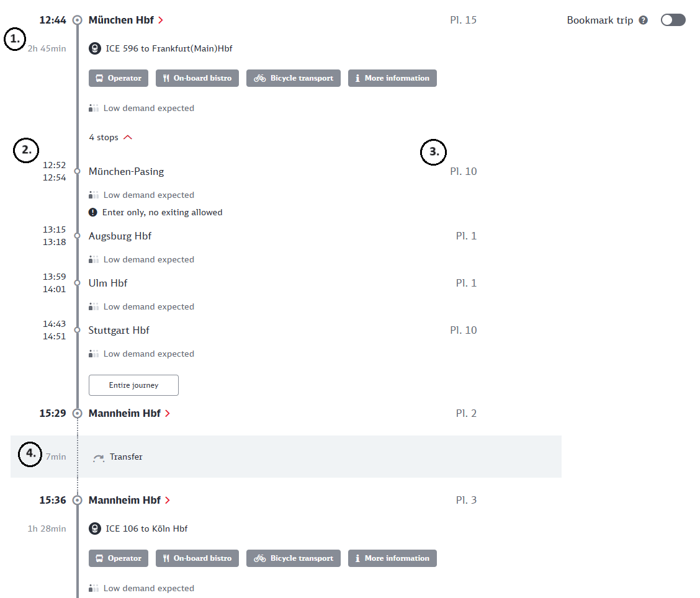Click Operator button for ICE 596
This screenshot has width=700, height=598.
pyautogui.click(x=119, y=78)
